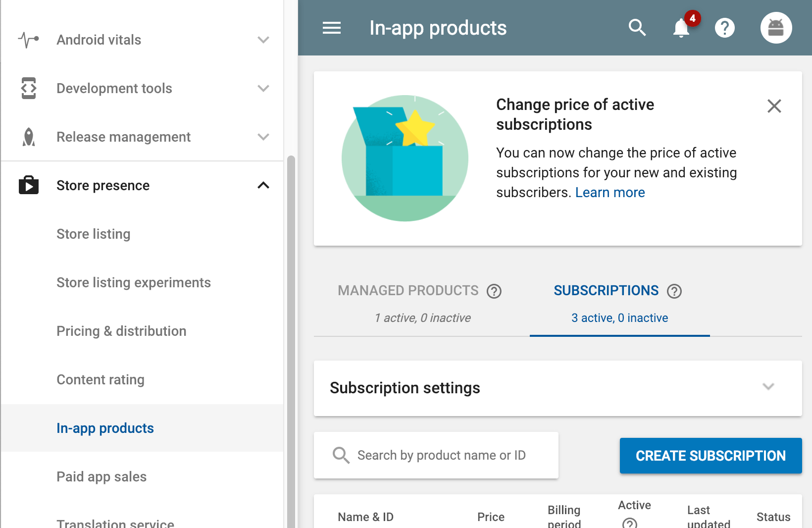812x528 pixels.
Task: Select In-app products menu item
Action: point(142,428)
